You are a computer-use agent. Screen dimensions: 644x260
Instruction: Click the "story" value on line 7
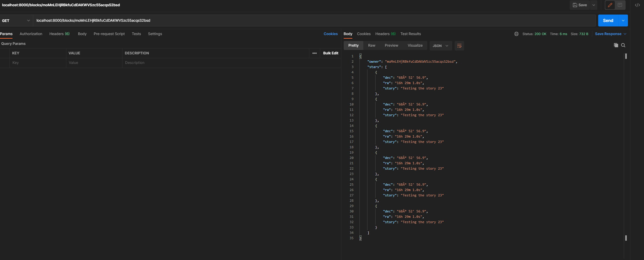(x=422, y=88)
